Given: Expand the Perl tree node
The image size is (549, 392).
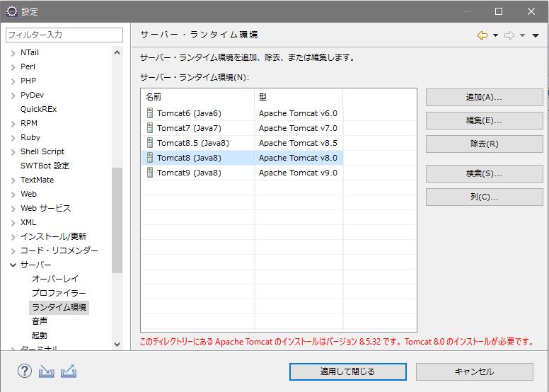Looking at the screenshot, I should pyautogui.click(x=13, y=67).
